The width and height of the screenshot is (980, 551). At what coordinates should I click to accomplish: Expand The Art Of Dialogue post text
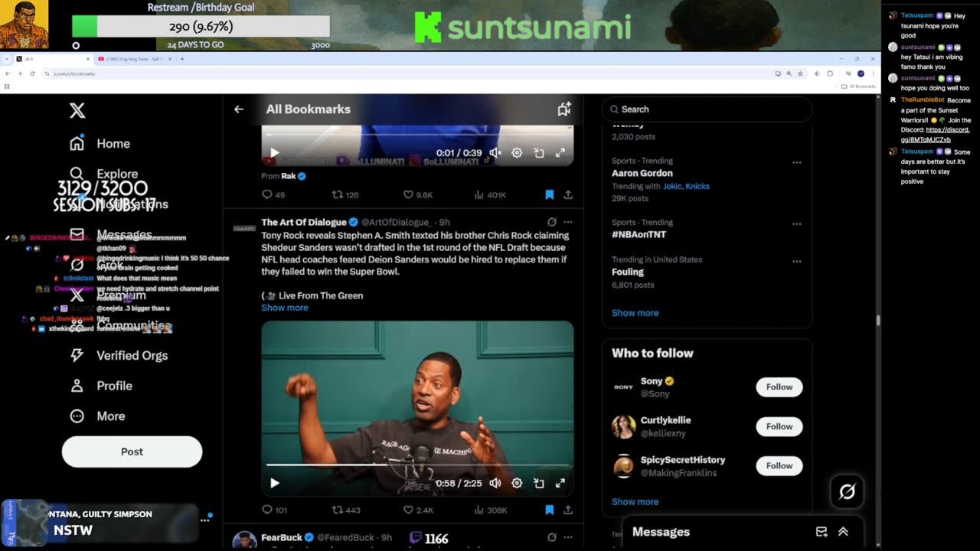click(x=284, y=308)
